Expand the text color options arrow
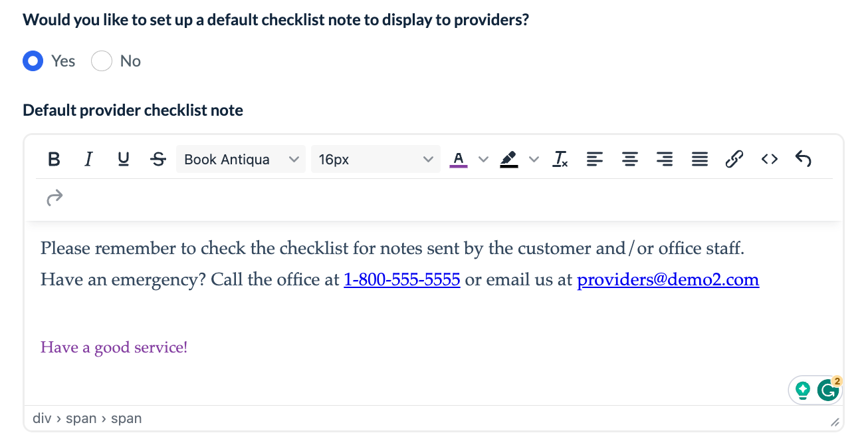 tap(484, 159)
